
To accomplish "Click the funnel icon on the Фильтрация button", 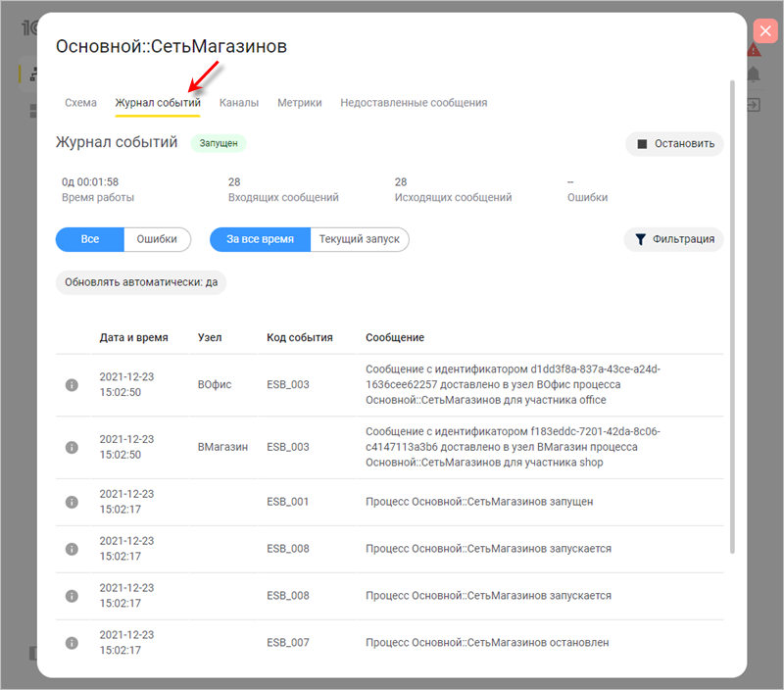I will tap(641, 239).
